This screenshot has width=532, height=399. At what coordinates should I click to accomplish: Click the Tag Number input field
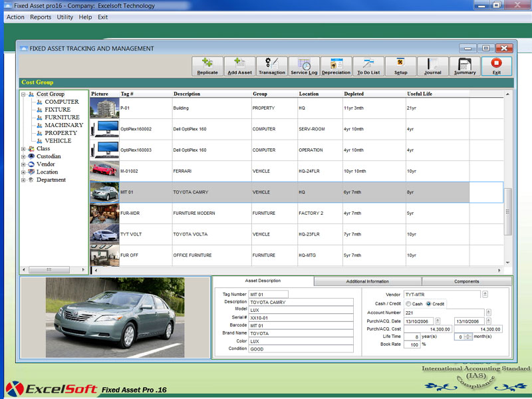click(x=269, y=295)
